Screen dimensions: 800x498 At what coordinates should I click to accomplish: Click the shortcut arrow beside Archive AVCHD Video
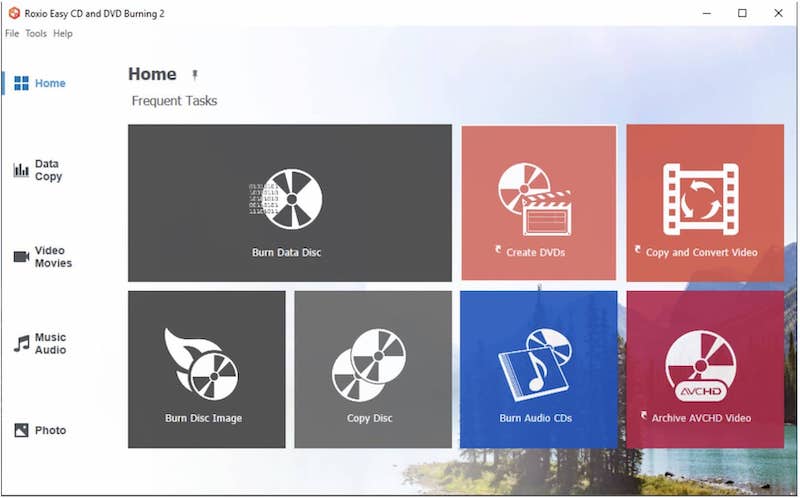(x=644, y=415)
